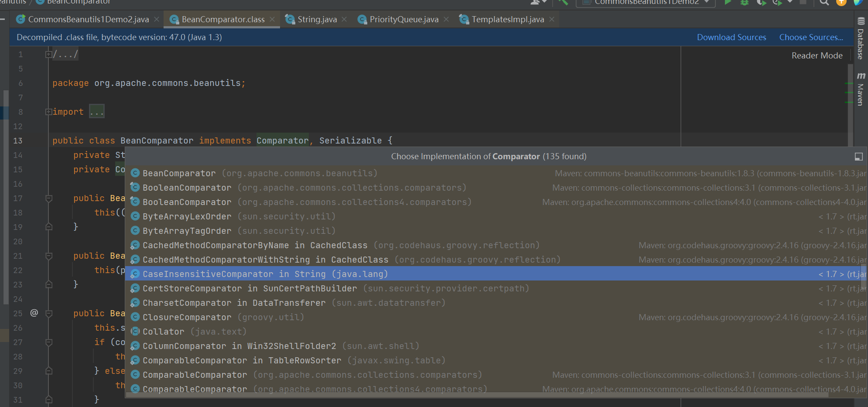Viewport: 868px width, 407px height.
Task: Close the TemplatesImpl.java tab
Action: [x=552, y=19]
